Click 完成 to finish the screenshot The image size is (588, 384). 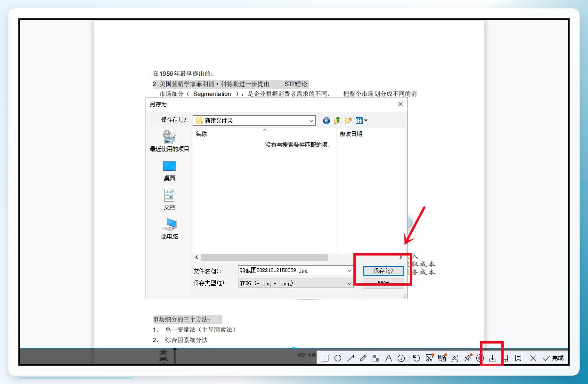[553, 358]
